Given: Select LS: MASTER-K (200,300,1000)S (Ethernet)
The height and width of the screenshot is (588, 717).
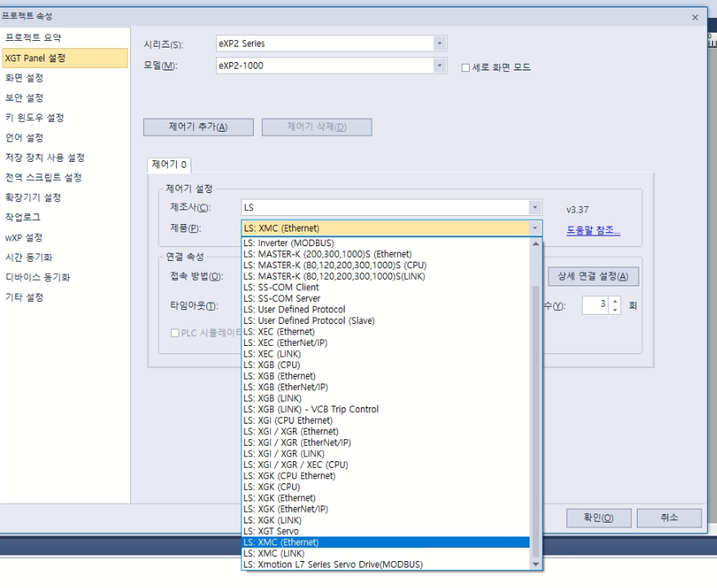Looking at the screenshot, I should [386, 254].
